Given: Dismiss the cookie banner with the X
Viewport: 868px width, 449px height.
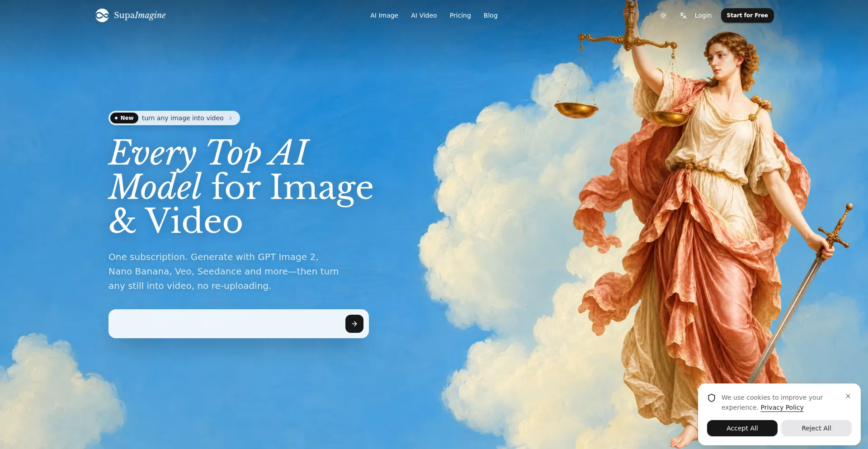Looking at the screenshot, I should (x=848, y=396).
